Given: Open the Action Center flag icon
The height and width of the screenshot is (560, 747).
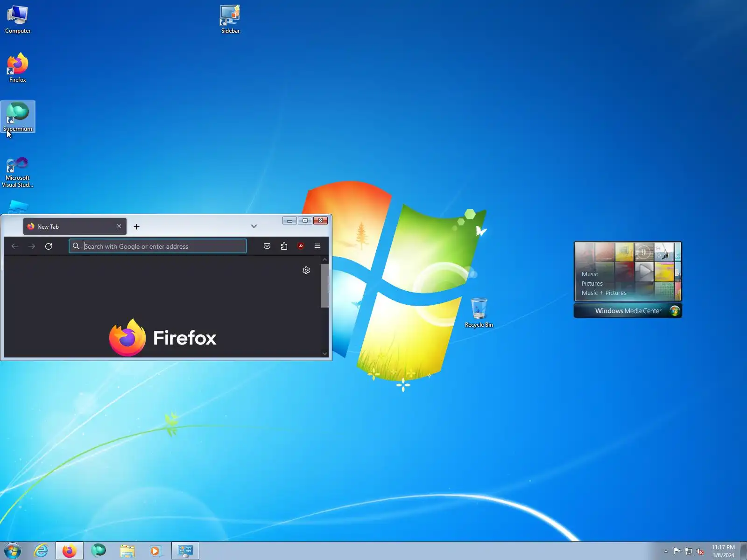Looking at the screenshot, I should (677, 551).
